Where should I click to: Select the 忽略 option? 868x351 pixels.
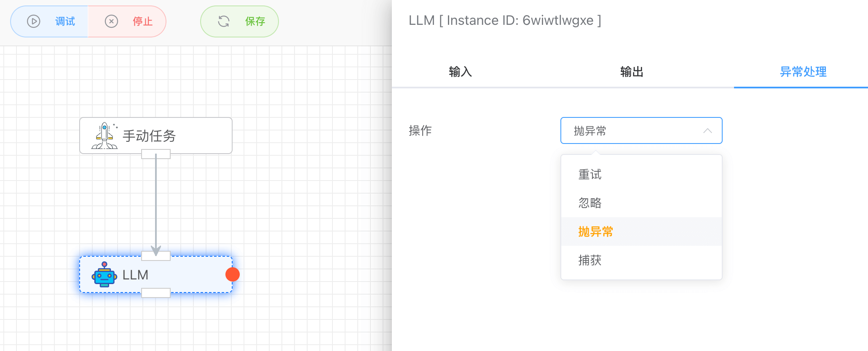(x=590, y=203)
